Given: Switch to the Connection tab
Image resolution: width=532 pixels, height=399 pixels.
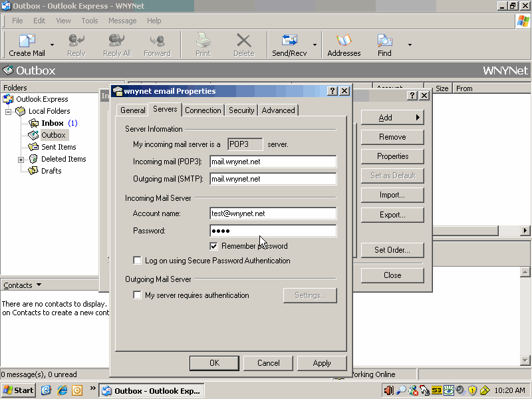Looking at the screenshot, I should click(203, 110).
